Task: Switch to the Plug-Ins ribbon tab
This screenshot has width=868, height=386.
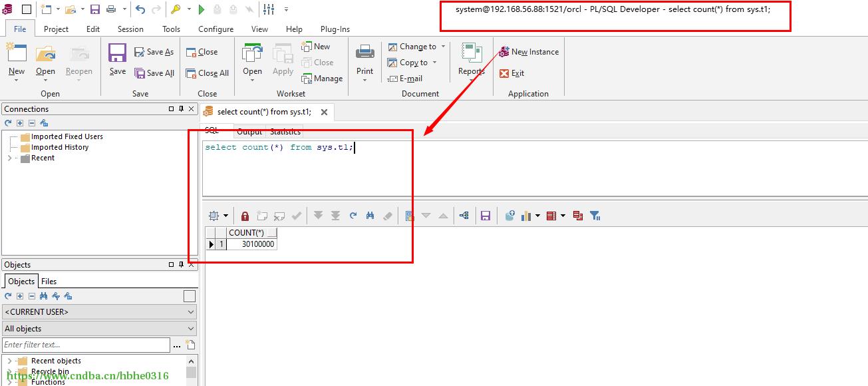Action: pos(335,29)
